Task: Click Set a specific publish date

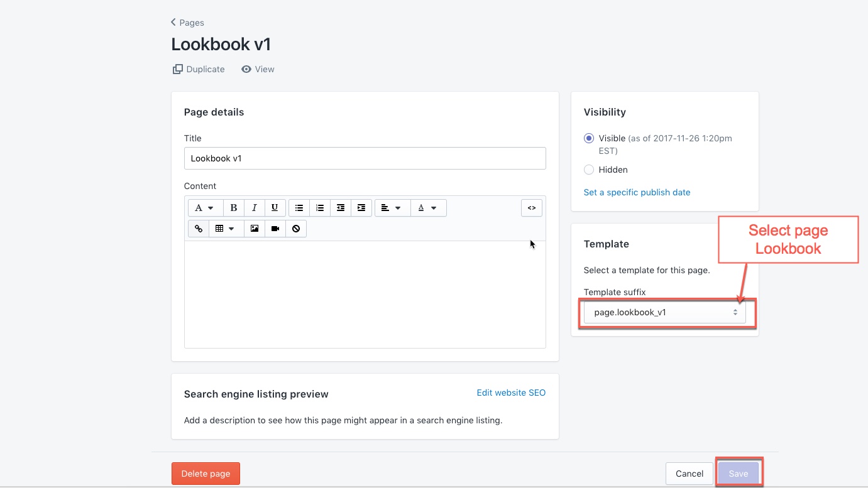Action: pos(637,192)
